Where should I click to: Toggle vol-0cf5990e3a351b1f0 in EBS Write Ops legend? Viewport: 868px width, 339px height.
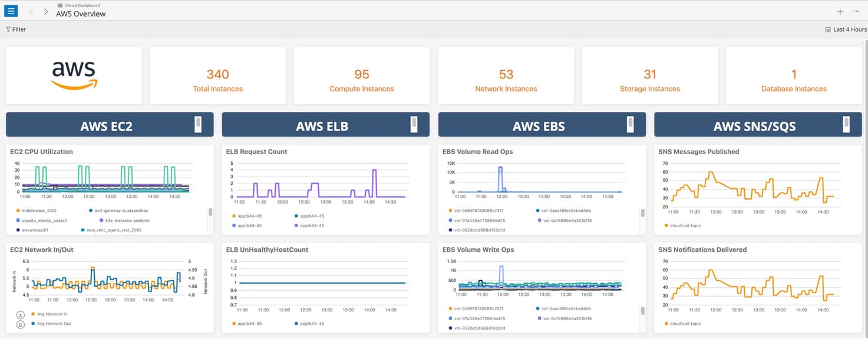[x=565, y=318]
